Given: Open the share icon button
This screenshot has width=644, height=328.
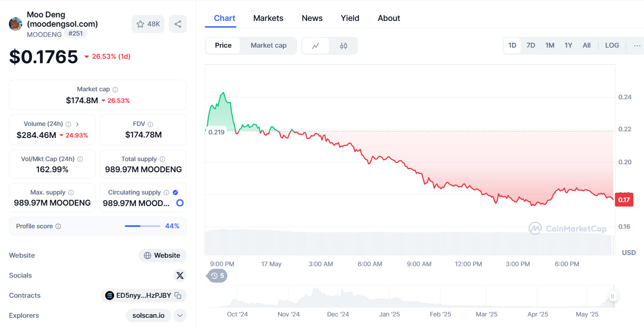Looking at the screenshot, I should click(178, 24).
